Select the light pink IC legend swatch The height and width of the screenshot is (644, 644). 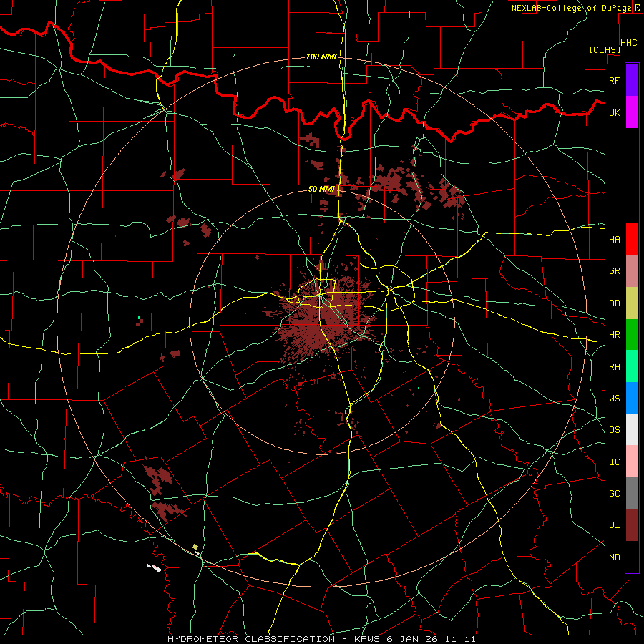[632, 462]
